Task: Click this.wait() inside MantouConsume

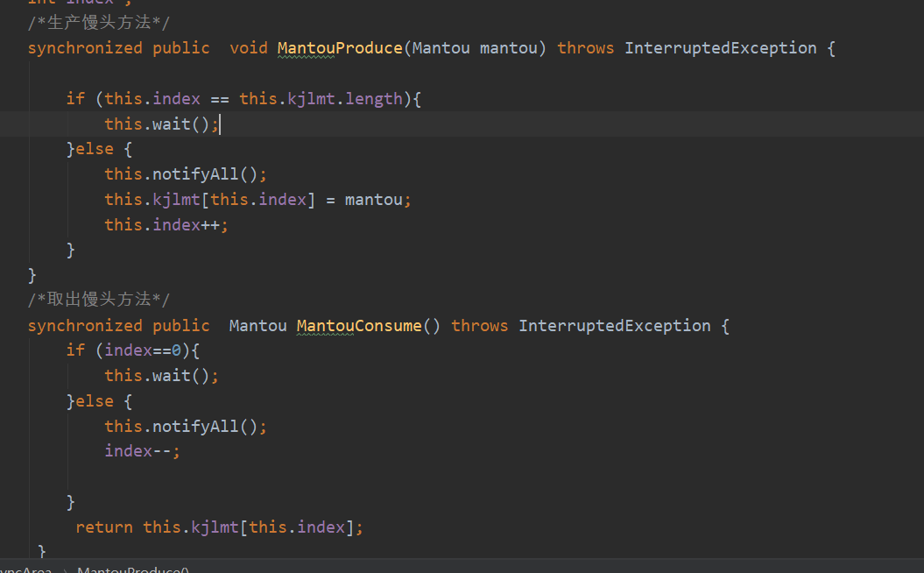Action: point(161,376)
